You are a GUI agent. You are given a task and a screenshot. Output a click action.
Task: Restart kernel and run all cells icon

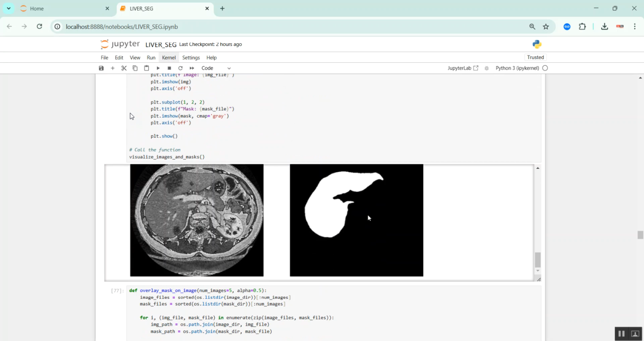click(x=192, y=68)
